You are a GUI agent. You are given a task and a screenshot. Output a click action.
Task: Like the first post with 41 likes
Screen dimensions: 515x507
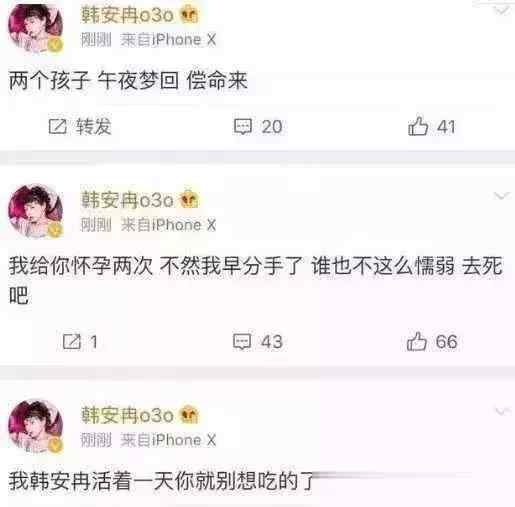[418, 126]
